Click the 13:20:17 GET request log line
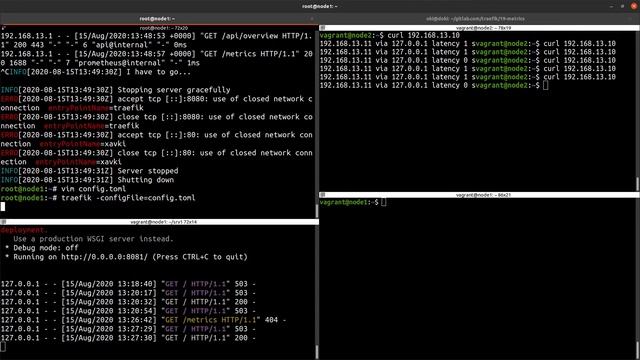640x360 pixels. click(x=128, y=293)
